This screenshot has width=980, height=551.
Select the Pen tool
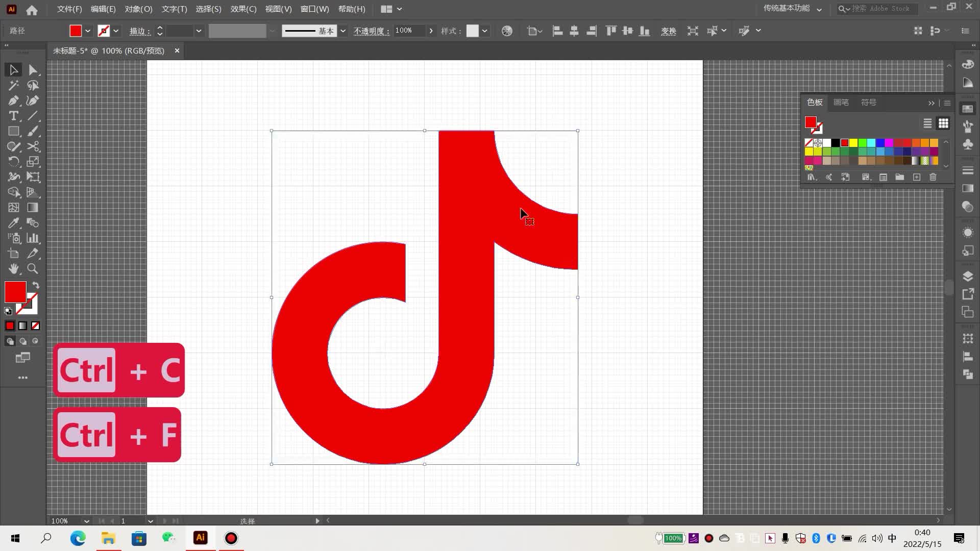pyautogui.click(x=13, y=101)
